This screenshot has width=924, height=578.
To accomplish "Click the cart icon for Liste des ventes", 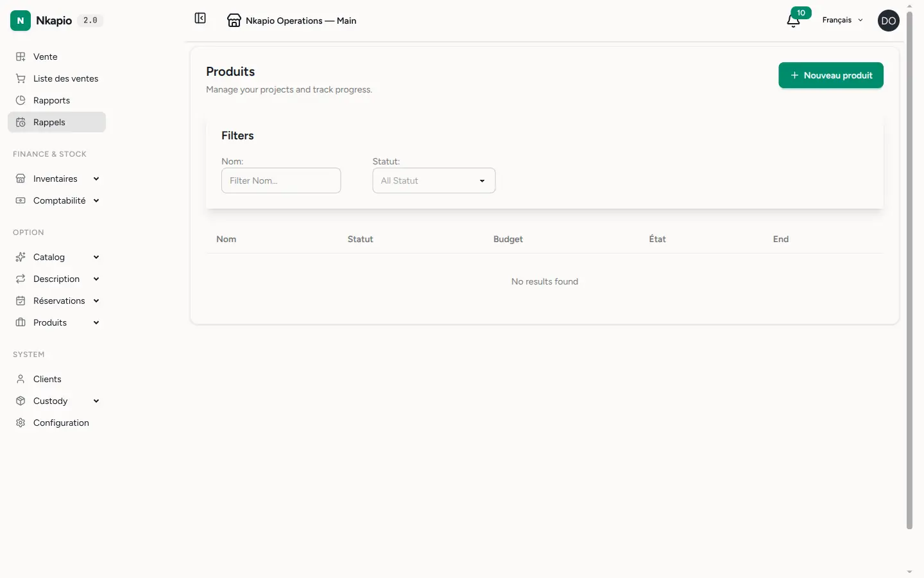I will (21, 78).
